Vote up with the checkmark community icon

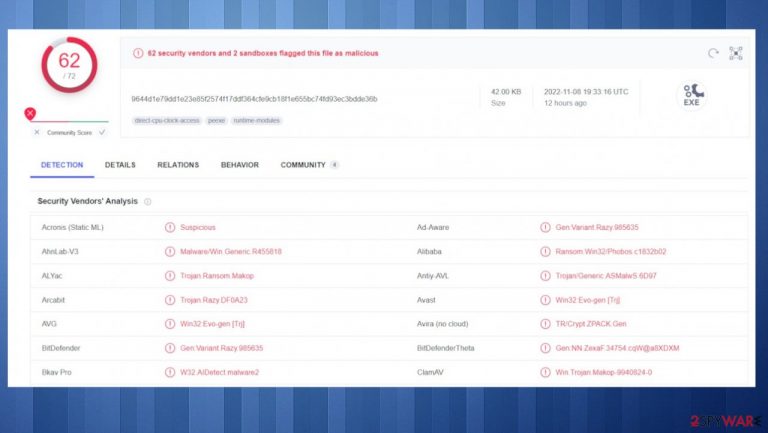point(102,132)
